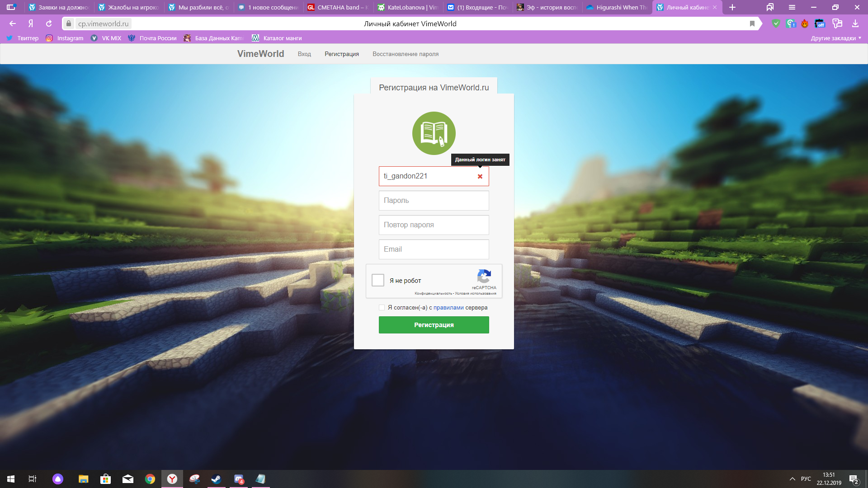Open Steam from the taskbar
The width and height of the screenshot is (868, 488).
(x=217, y=479)
